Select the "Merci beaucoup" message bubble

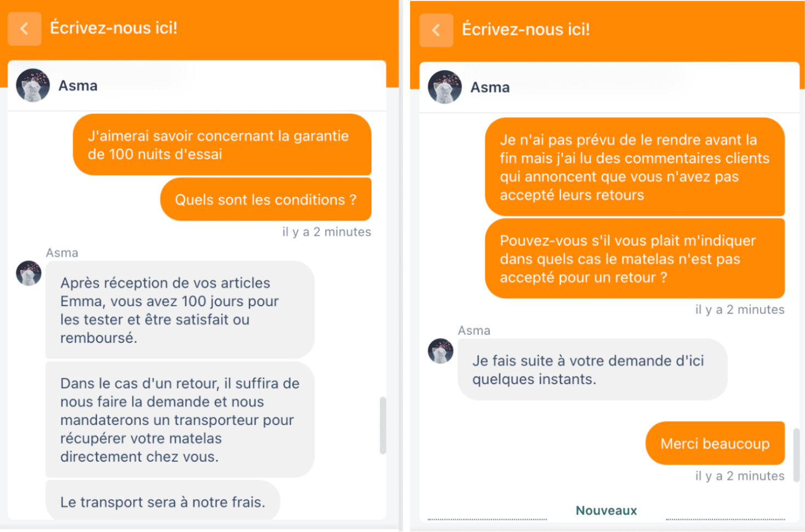tap(715, 443)
